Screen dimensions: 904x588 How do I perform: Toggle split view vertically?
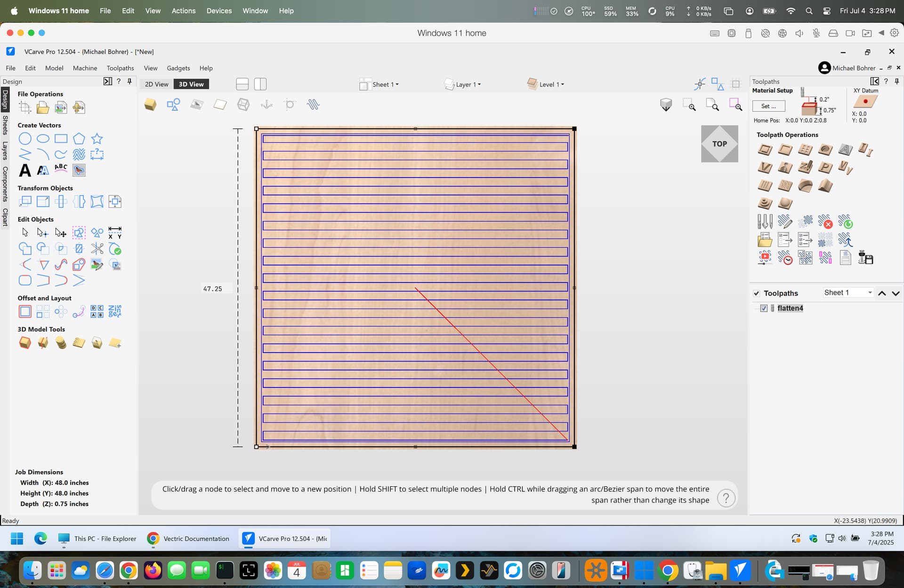pyautogui.click(x=260, y=84)
